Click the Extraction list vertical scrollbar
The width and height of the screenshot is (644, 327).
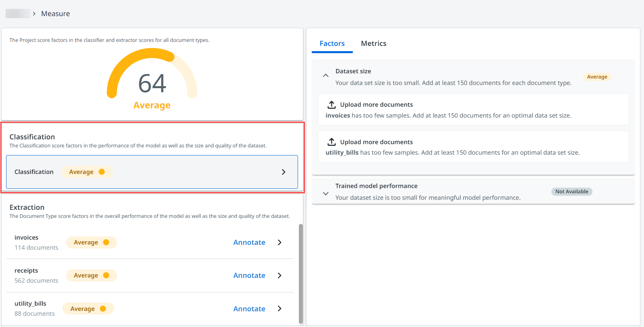pyautogui.click(x=300, y=273)
